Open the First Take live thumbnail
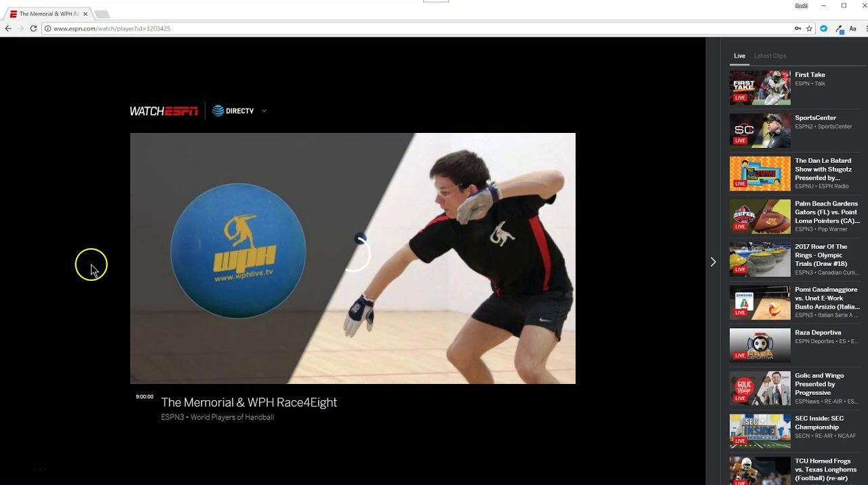The width and height of the screenshot is (868, 485). click(759, 88)
